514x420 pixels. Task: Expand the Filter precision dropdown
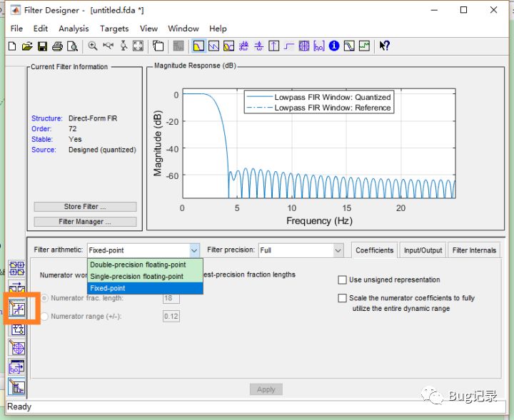pyautogui.click(x=338, y=250)
